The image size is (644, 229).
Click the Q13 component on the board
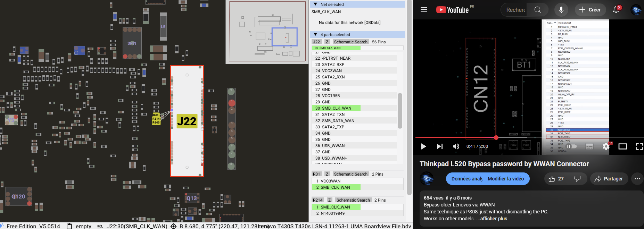coord(192,198)
